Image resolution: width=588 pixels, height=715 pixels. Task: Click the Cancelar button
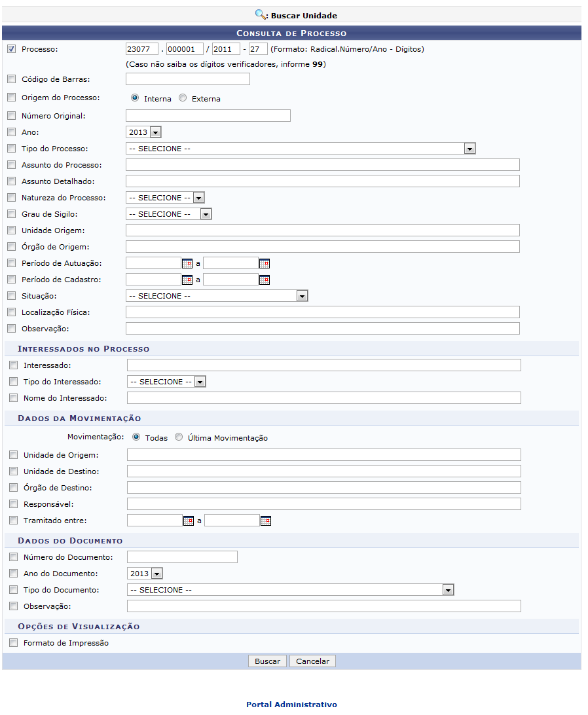pyautogui.click(x=312, y=661)
